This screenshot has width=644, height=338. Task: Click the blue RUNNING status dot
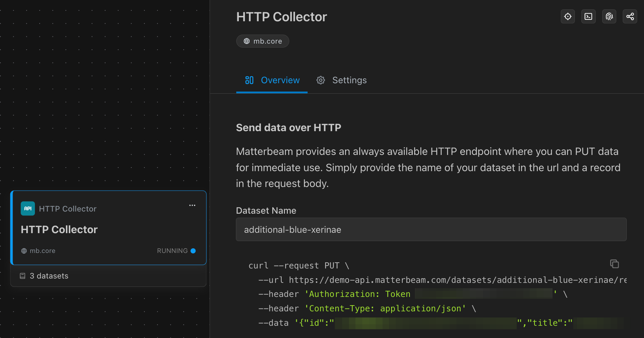193,251
